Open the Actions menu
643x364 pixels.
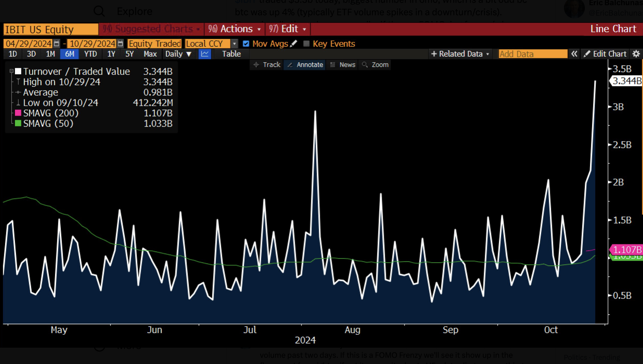tap(235, 29)
